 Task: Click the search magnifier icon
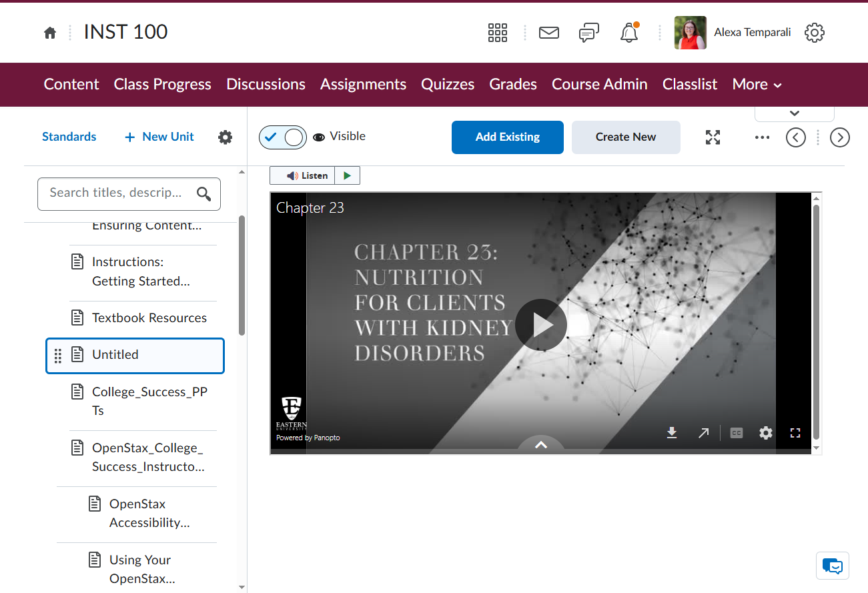[204, 194]
